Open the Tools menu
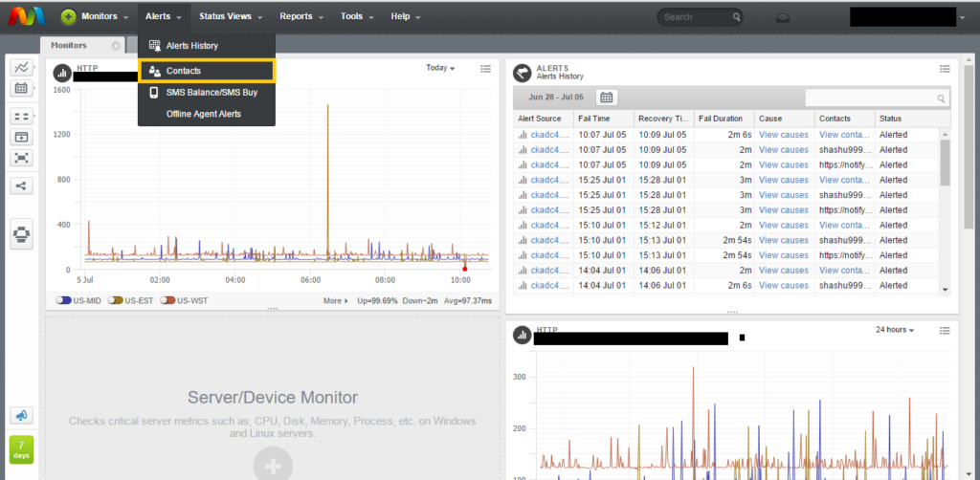Screen dimensions: 980x480 click(357, 17)
